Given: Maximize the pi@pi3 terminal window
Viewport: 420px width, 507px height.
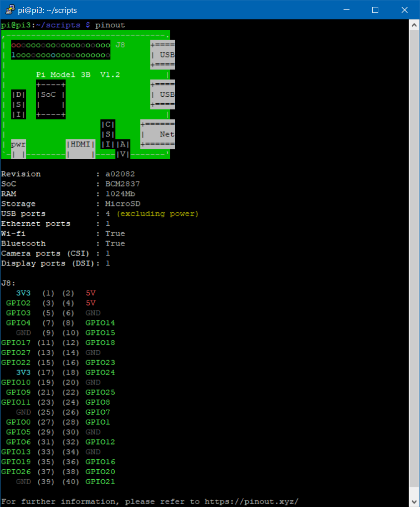Looking at the screenshot, I should (375, 10).
